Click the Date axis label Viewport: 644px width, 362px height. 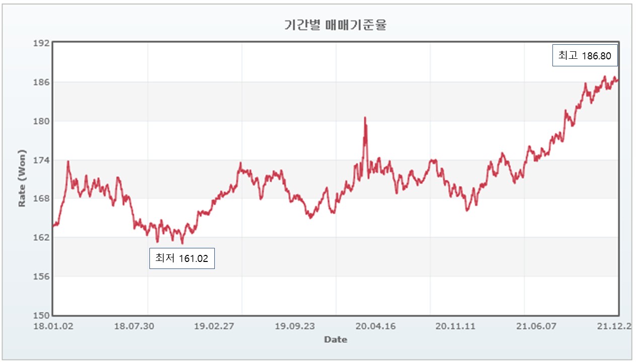pos(336,339)
